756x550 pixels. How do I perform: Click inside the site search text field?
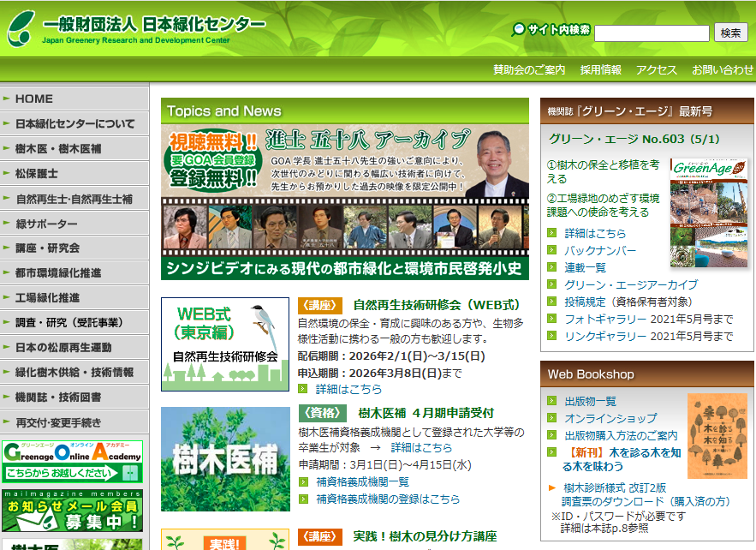click(x=651, y=33)
